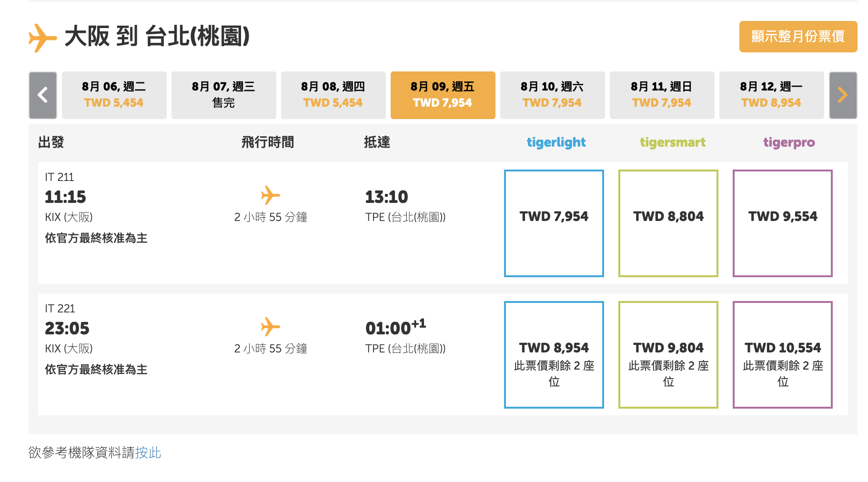Click 2 小時 55 分鐘 duration for IT 221

271,349
